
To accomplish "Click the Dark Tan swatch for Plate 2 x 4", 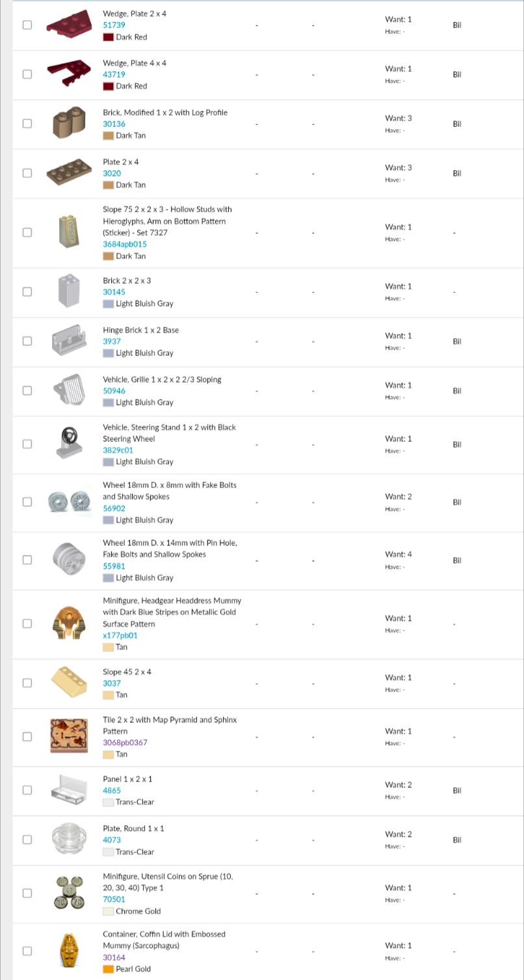I will 109,185.
